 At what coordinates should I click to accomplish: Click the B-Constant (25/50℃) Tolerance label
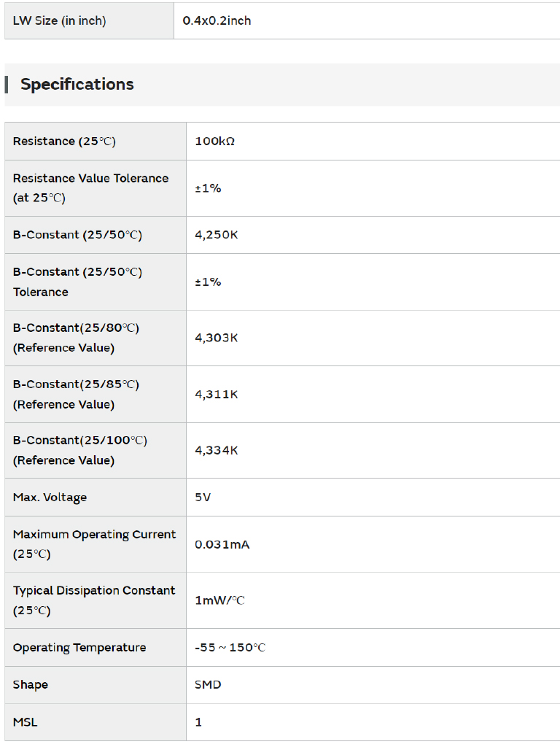tap(77, 282)
